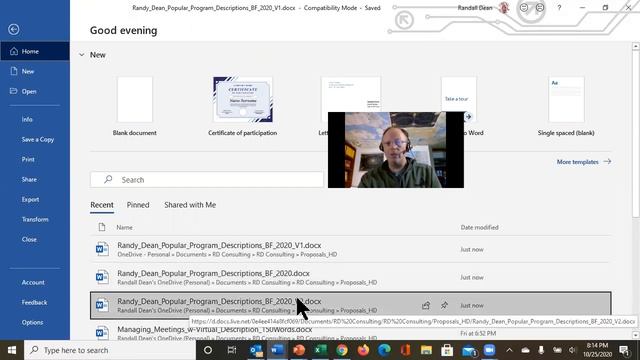Click in the Search box

[207, 180]
